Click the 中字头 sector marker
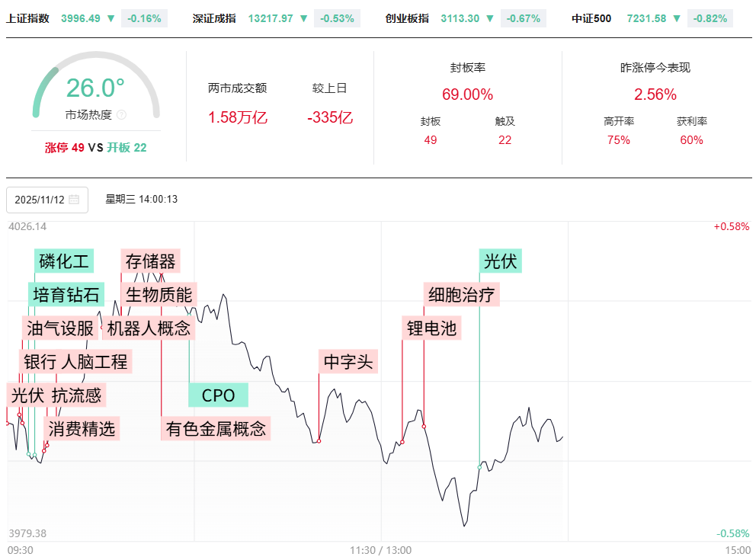 tap(348, 362)
